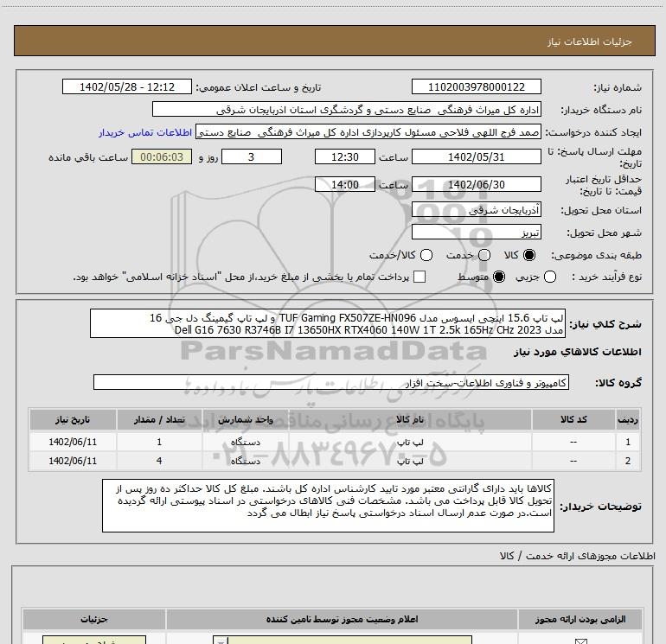Viewport: 666px width, 644px height.
Task: Click the public announcement date field 1402/05/28
Action: [x=127, y=86]
